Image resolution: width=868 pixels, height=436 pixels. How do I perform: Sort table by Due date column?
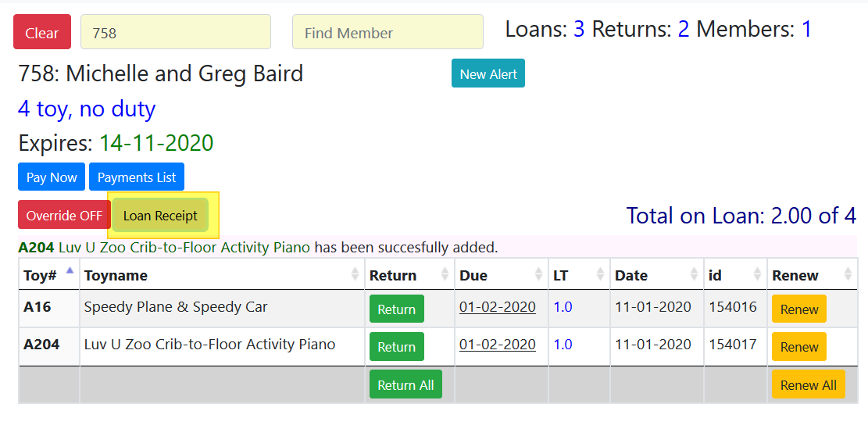(x=538, y=275)
